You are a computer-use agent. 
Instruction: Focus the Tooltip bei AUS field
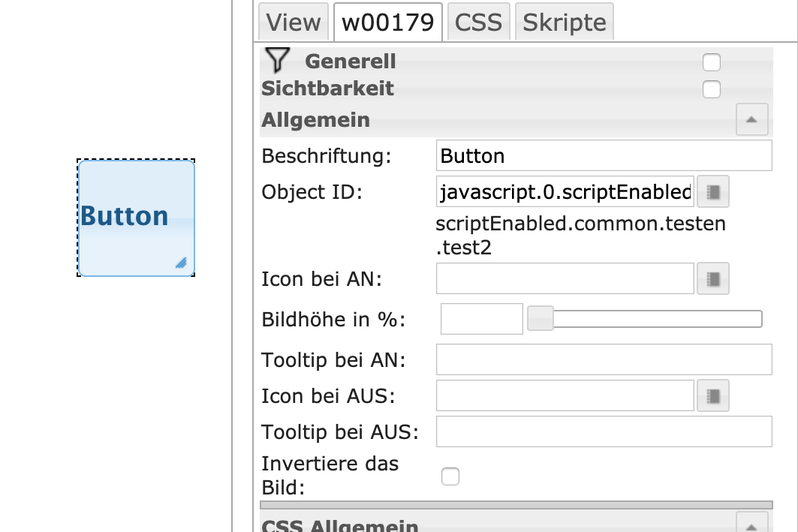[604, 431]
